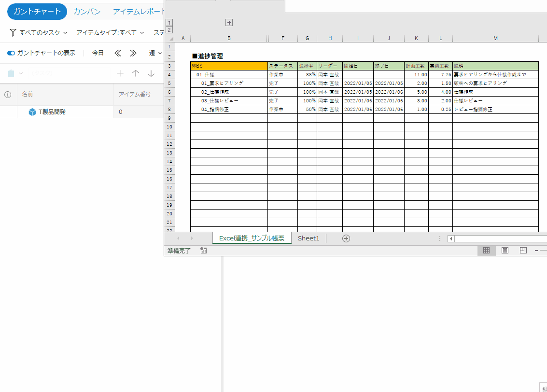
Task: Click the 今日 button
Action: (98, 53)
